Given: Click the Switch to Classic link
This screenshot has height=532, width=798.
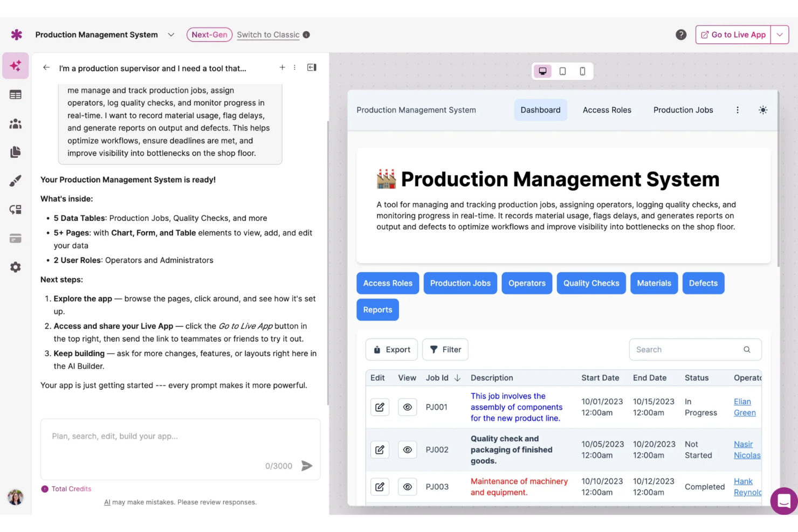Looking at the screenshot, I should [268, 34].
